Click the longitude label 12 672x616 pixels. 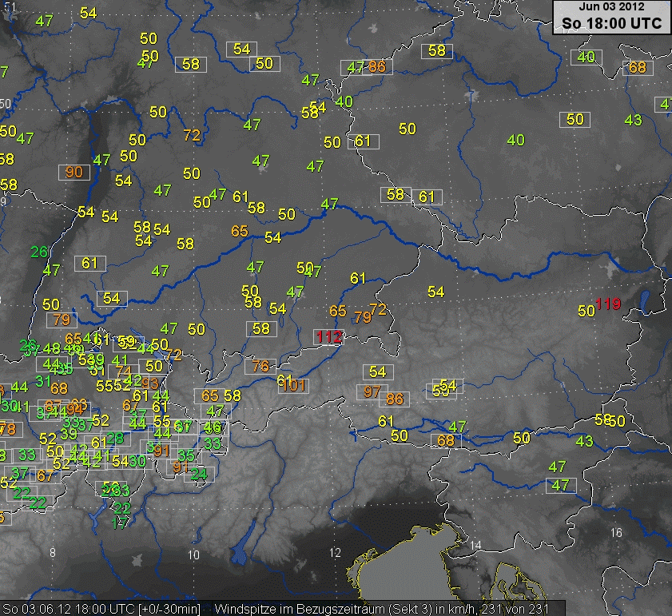click(334, 553)
